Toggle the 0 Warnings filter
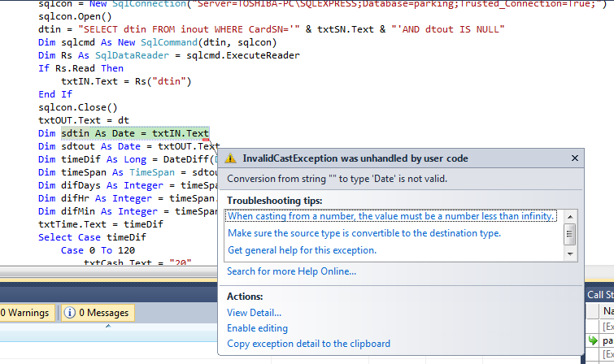The image size is (614, 364). 25,313
